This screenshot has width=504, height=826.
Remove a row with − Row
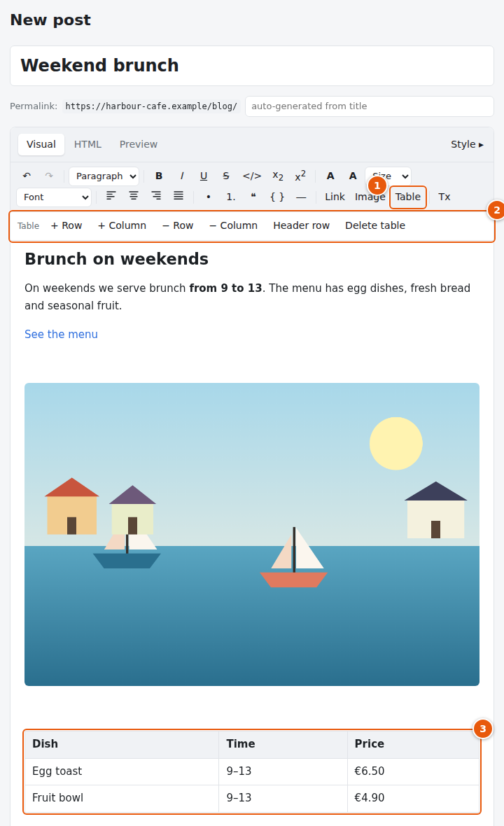click(178, 225)
